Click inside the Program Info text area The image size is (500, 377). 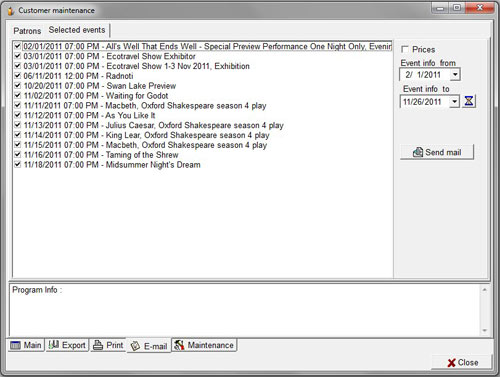[x=244, y=310]
